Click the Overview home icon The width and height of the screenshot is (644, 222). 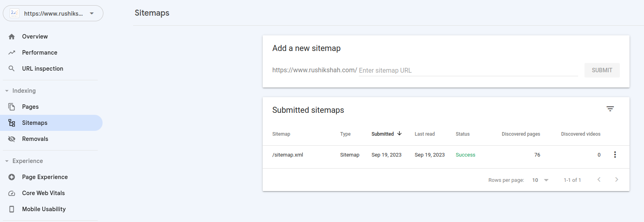click(12, 37)
